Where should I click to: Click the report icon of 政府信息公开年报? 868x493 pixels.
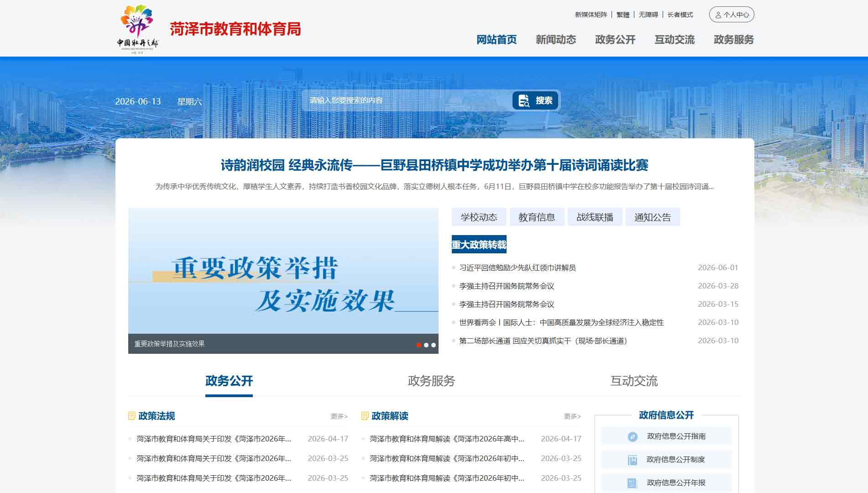633,483
